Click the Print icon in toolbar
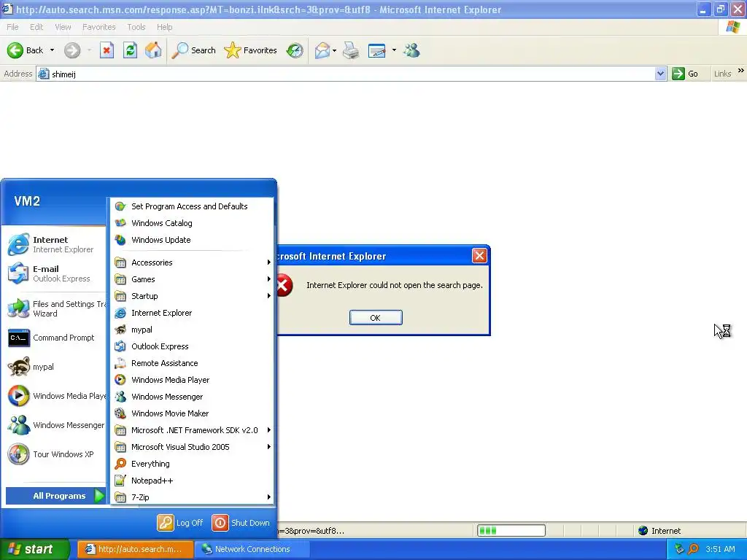 click(x=351, y=50)
